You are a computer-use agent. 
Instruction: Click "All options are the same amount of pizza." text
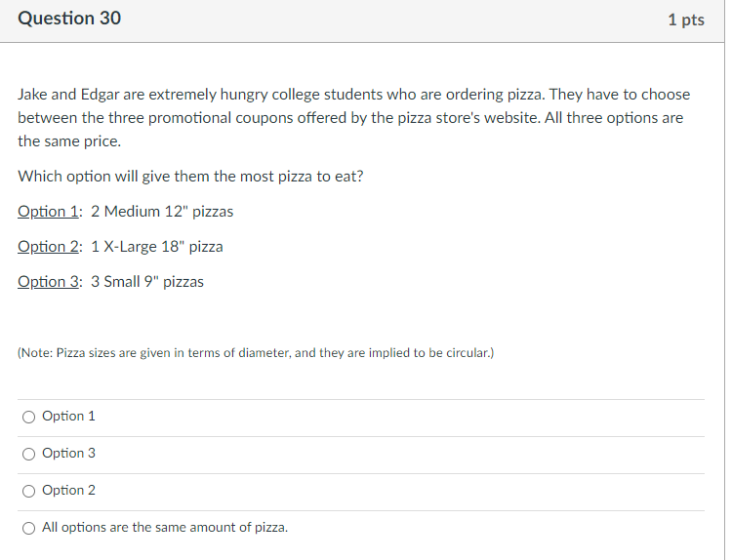click(165, 528)
